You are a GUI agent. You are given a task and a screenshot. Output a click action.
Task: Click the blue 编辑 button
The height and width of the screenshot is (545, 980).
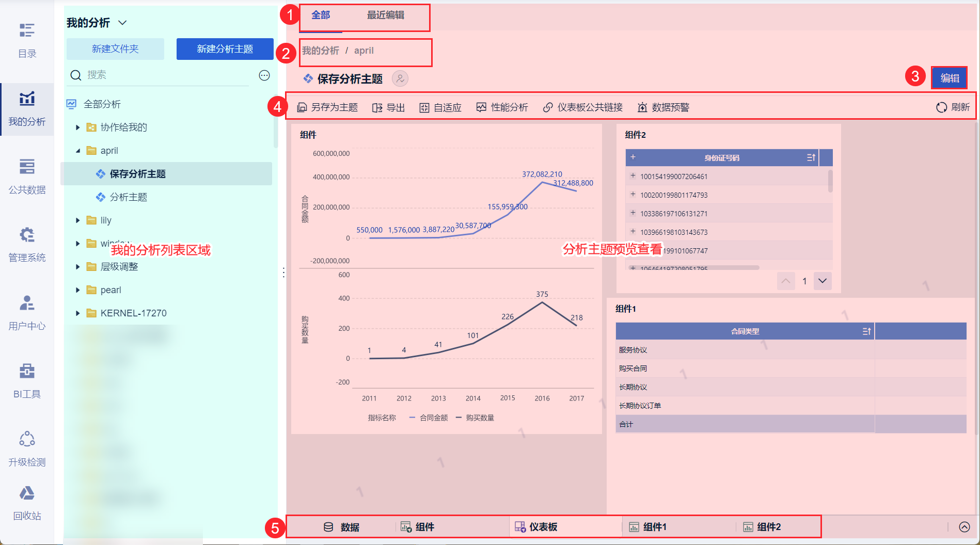[x=950, y=78]
